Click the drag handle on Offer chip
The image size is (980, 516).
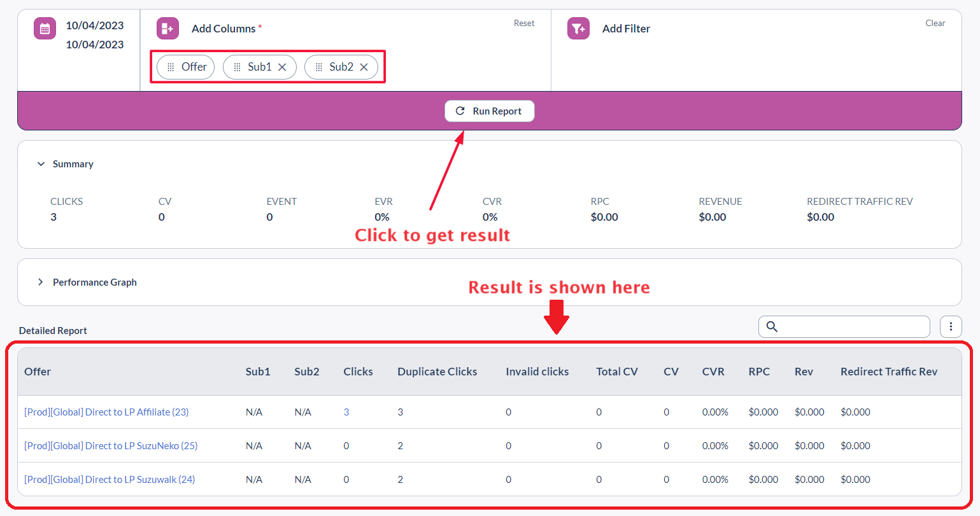click(x=171, y=67)
